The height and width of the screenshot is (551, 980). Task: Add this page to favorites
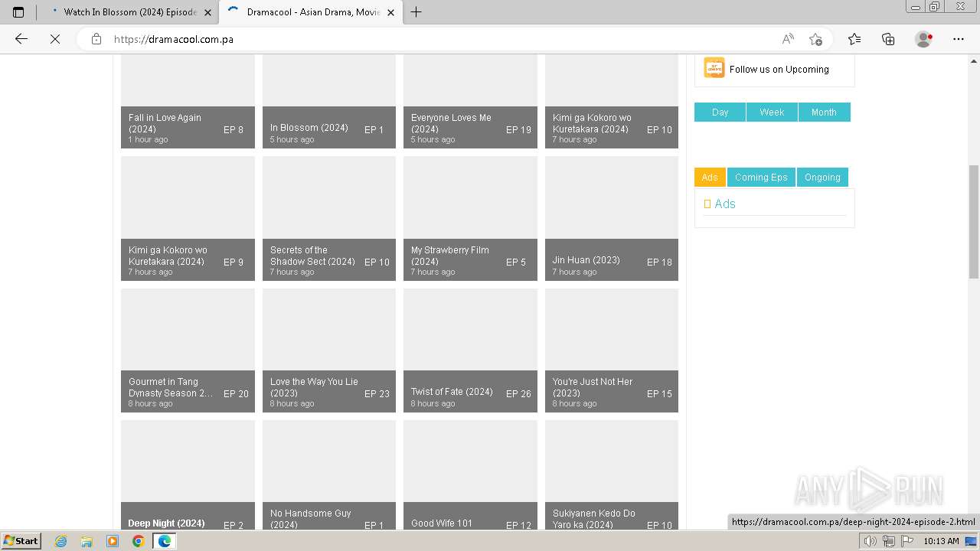tap(815, 39)
